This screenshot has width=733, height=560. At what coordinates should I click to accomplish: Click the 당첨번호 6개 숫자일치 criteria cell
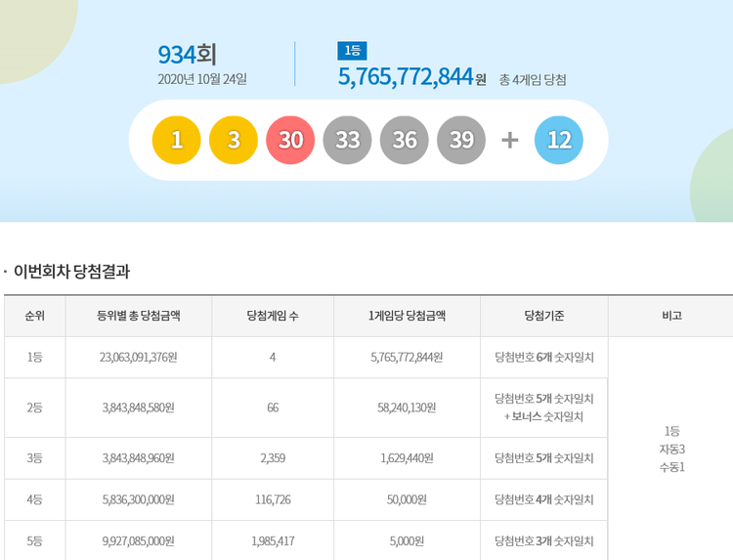coord(544,357)
